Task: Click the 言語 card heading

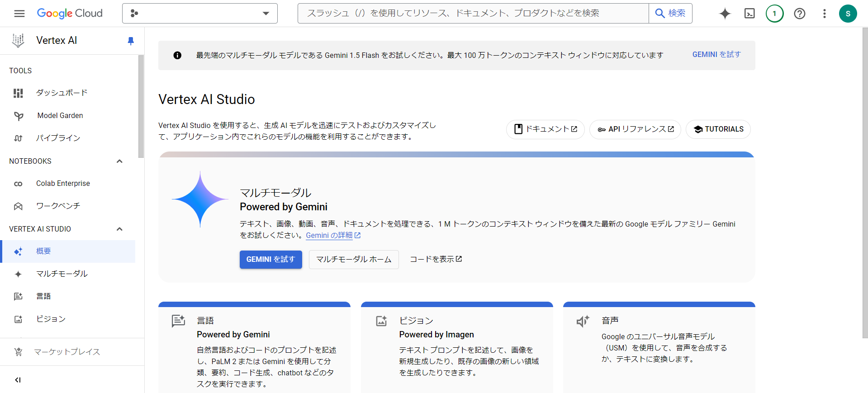Action: pyautogui.click(x=205, y=321)
